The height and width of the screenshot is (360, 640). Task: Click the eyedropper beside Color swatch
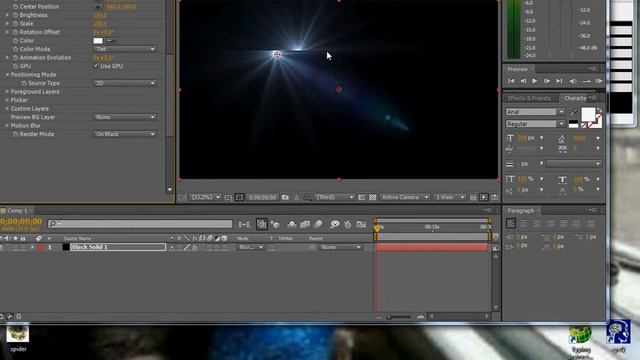[111, 40]
